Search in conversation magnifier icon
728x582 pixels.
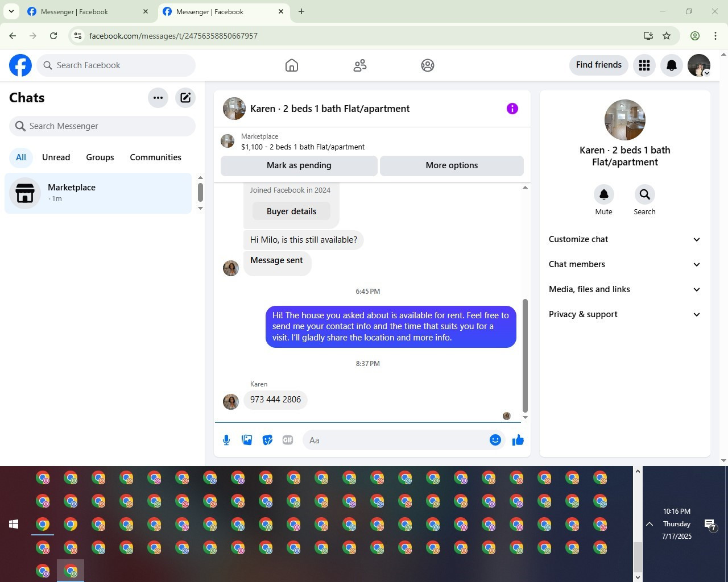tap(644, 194)
